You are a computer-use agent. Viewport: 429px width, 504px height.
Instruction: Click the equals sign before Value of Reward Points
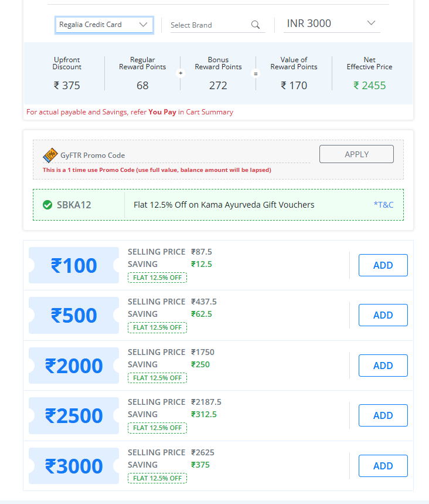(x=256, y=73)
